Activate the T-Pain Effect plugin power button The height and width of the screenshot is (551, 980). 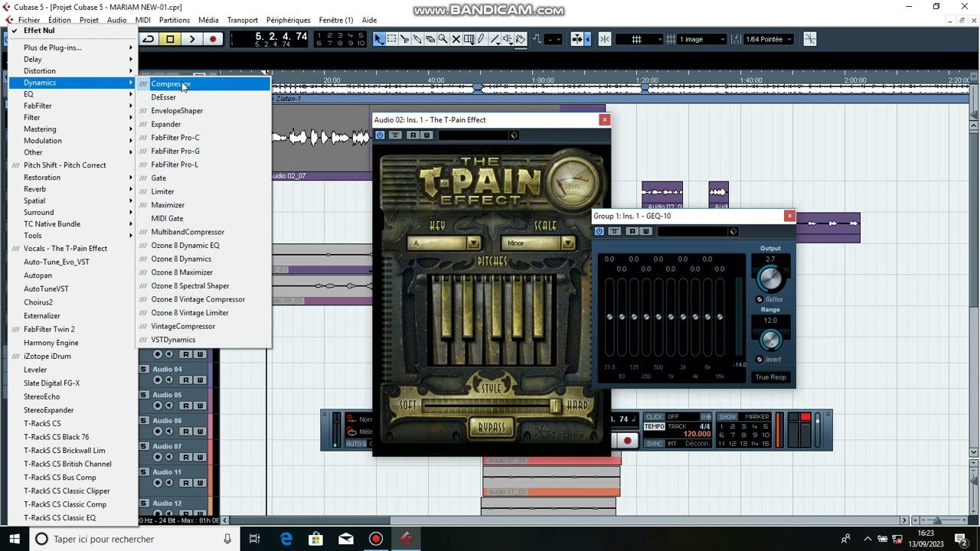(x=380, y=135)
